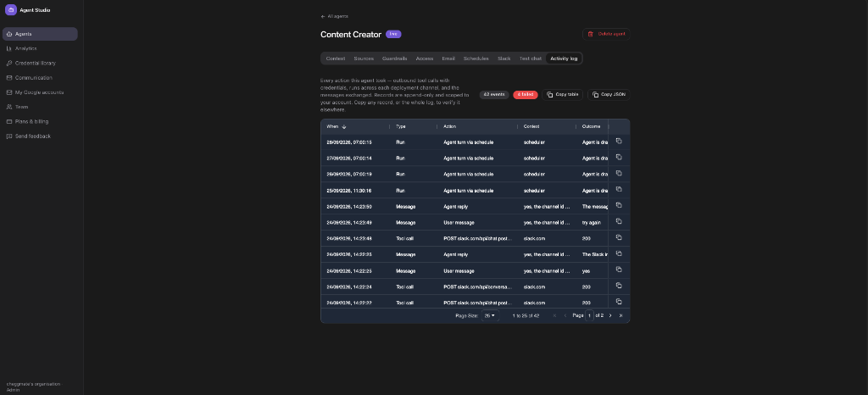
Task: Open Agents via its robot icon in sidebar
Action: 9,34
